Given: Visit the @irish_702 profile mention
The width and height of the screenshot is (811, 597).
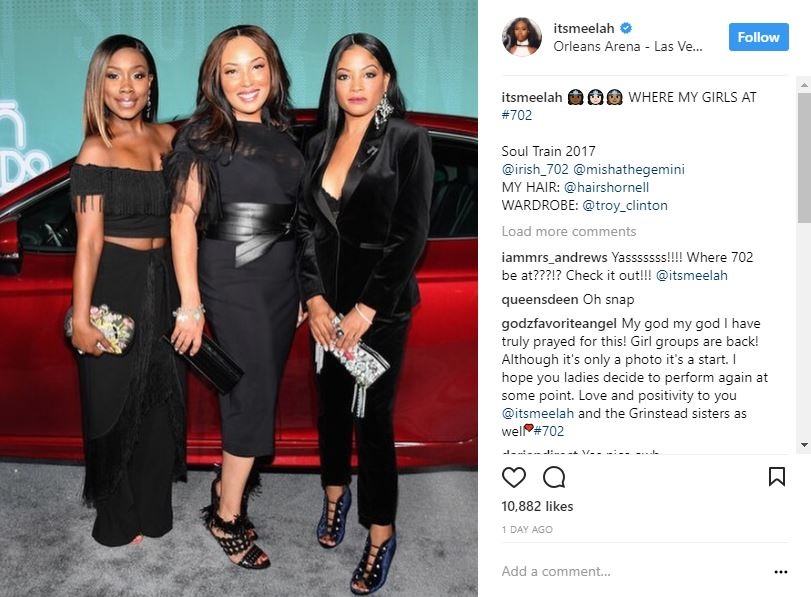Looking at the screenshot, I should [x=535, y=169].
